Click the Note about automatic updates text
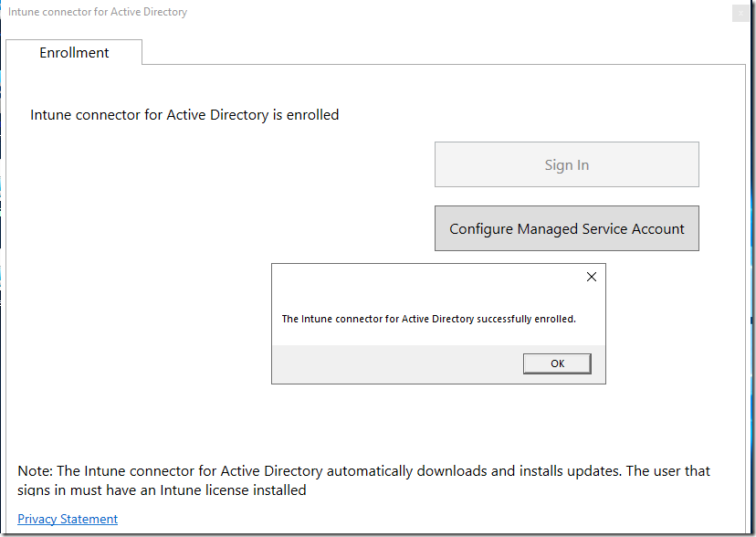This screenshot has width=756, height=537. click(364, 480)
